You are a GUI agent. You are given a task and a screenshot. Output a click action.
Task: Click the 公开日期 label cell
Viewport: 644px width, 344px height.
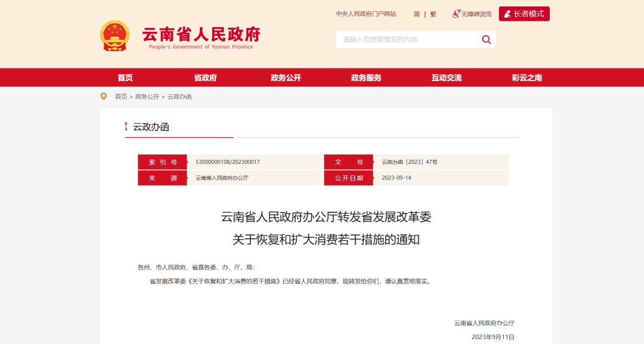pyautogui.click(x=348, y=178)
